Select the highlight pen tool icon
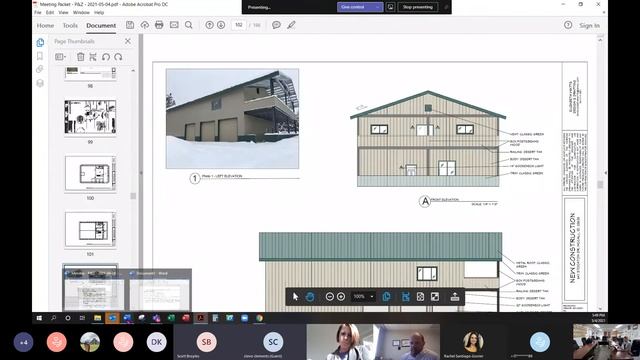The height and width of the screenshot is (360, 640). [x=291, y=25]
